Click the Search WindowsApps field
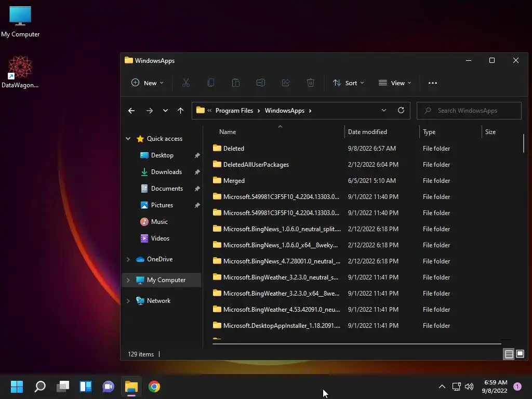This screenshot has width=532, height=399. coord(469,111)
